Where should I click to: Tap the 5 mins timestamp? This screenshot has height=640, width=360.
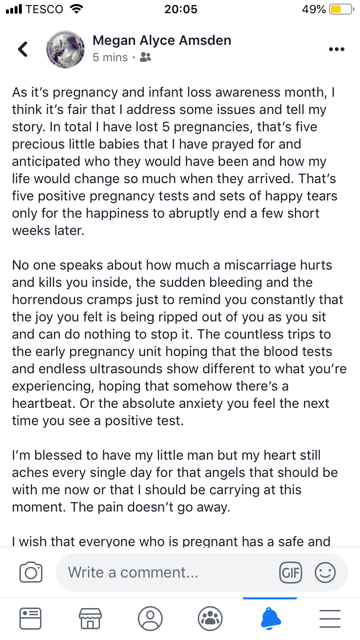(x=110, y=58)
